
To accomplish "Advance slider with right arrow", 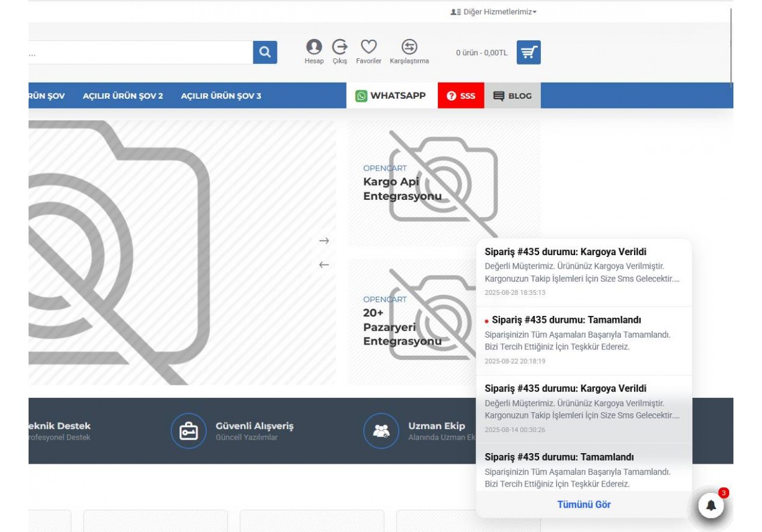I will (324, 241).
